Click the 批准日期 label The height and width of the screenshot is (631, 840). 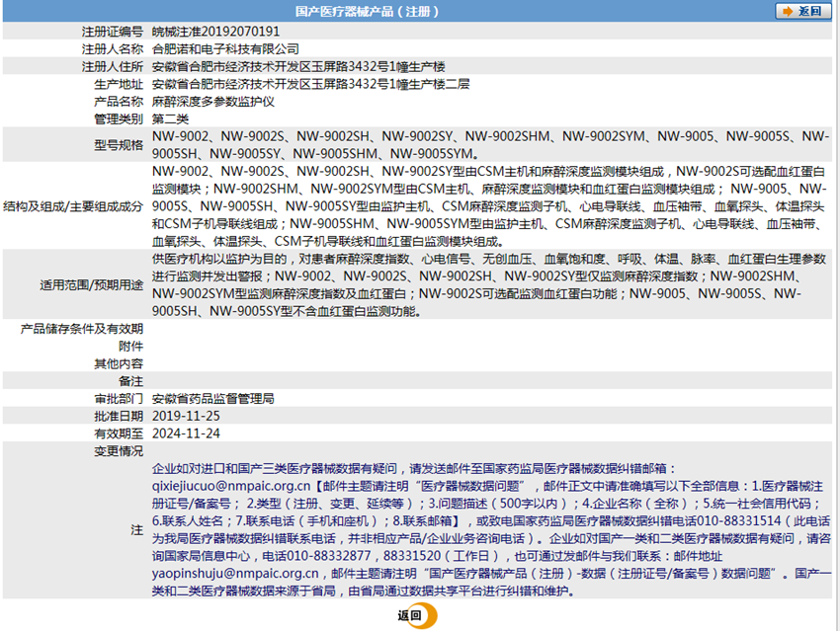(119, 417)
